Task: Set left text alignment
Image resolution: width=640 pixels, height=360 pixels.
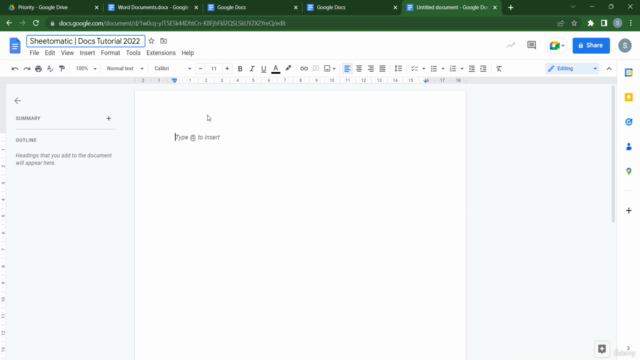Action: 347,69
